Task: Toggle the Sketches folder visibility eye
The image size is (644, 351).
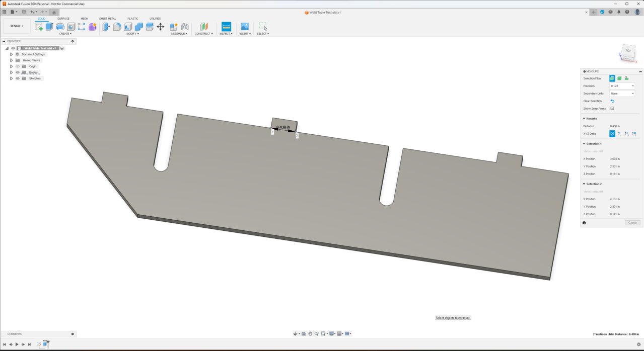Action: [18, 78]
